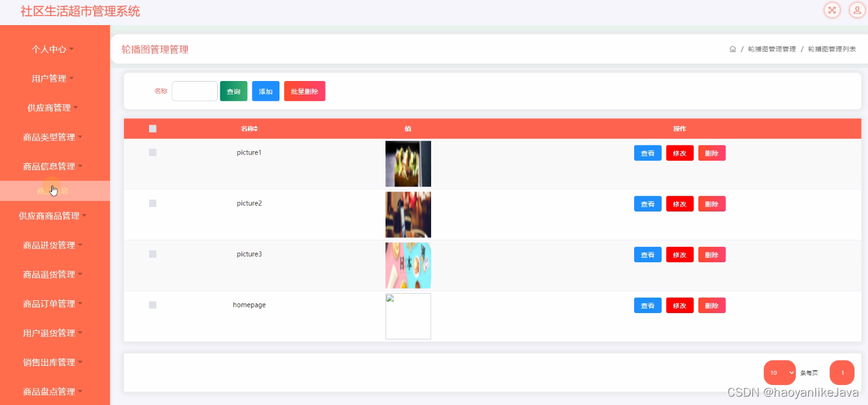Tick the select-all checkbox in table header
The height and width of the screenshot is (405, 868).
coord(152,129)
